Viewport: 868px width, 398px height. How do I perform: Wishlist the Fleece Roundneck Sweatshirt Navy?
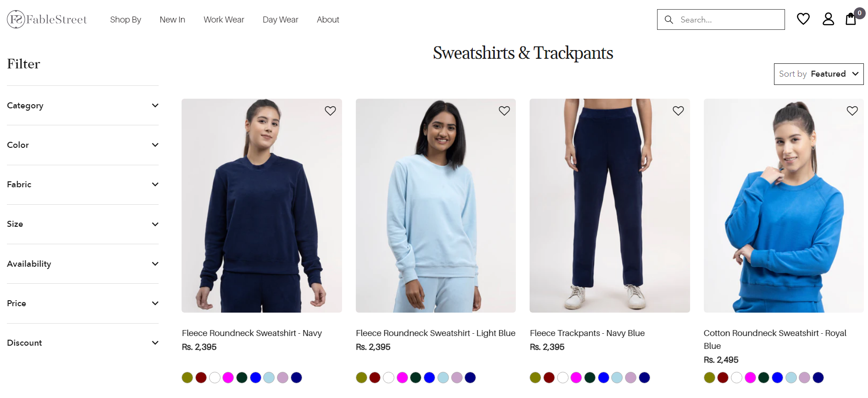point(330,111)
